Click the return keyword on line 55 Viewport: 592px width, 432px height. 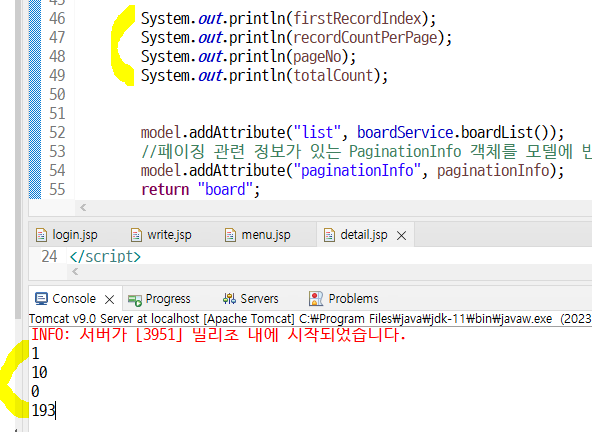[x=165, y=189]
